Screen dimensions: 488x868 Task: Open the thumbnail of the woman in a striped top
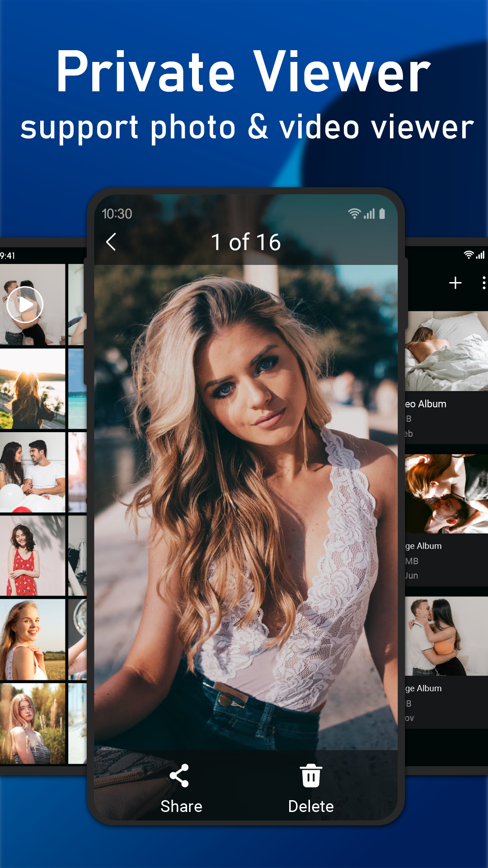pos(33,723)
